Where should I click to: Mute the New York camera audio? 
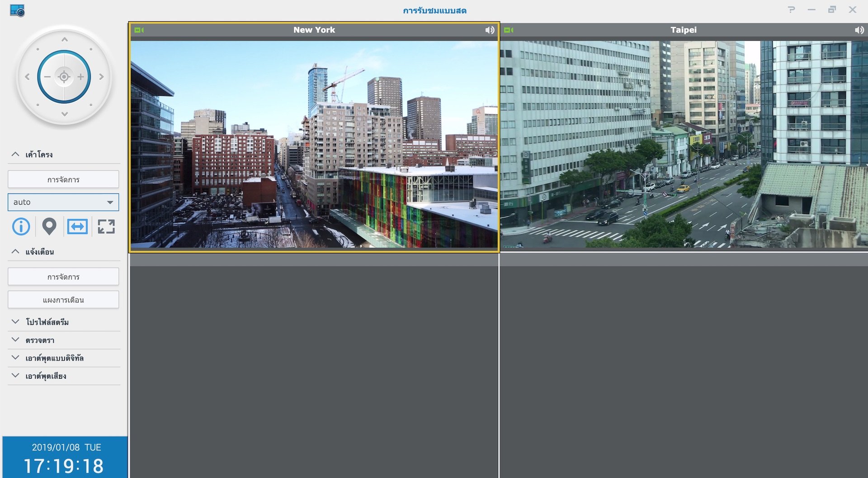coord(490,30)
